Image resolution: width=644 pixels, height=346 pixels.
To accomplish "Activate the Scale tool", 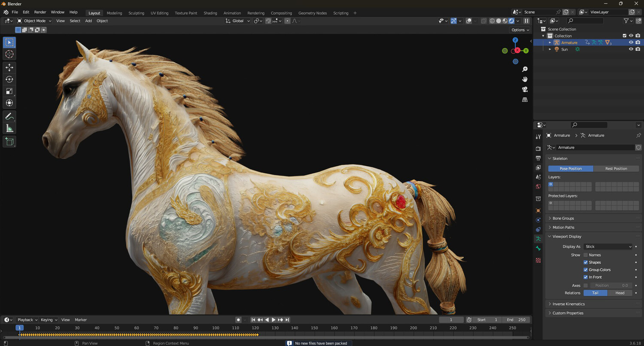I will tap(9, 91).
